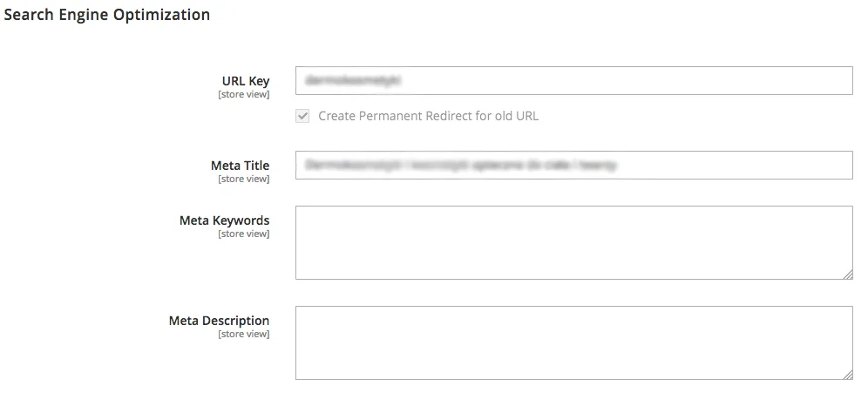The image size is (868, 393).
Task: Click the store view scope under Meta Title
Action: [244, 179]
